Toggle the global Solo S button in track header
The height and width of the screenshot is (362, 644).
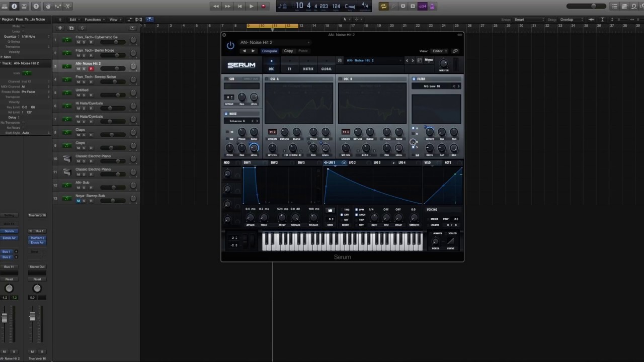(82, 28)
